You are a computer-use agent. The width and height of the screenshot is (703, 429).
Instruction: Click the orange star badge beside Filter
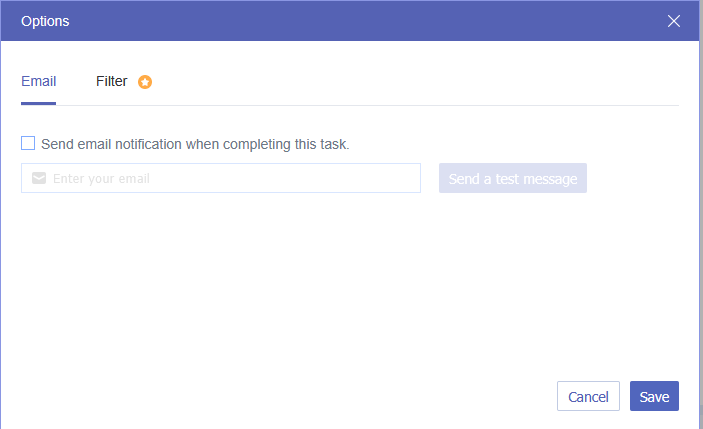pos(145,82)
